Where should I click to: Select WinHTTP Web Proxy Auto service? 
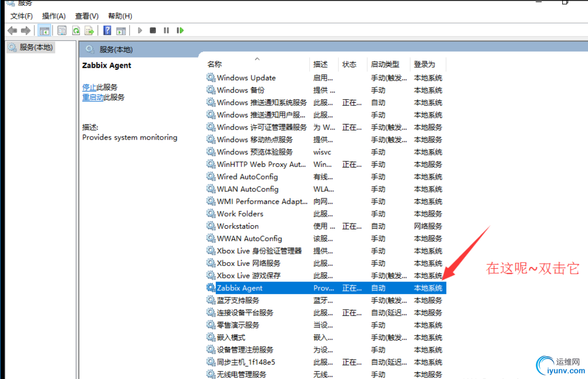[x=326, y=164]
